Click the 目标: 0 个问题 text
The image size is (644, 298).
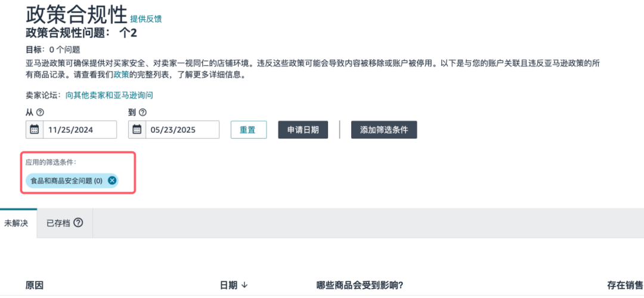52,50
